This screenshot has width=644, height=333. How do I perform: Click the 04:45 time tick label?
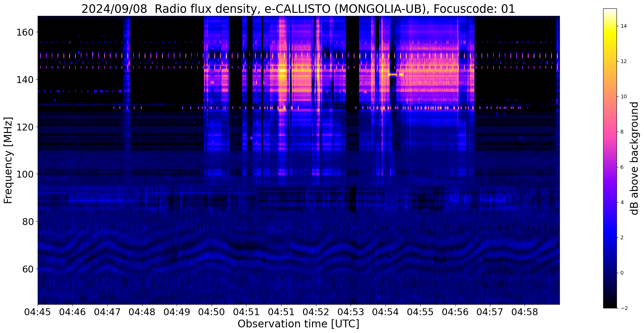click(38, 312)
